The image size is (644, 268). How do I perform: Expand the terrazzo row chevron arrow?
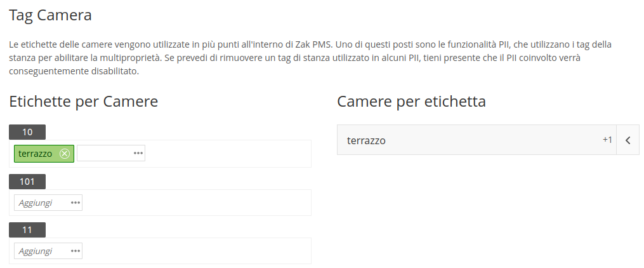pyautogui.click(x=628, y=140)
